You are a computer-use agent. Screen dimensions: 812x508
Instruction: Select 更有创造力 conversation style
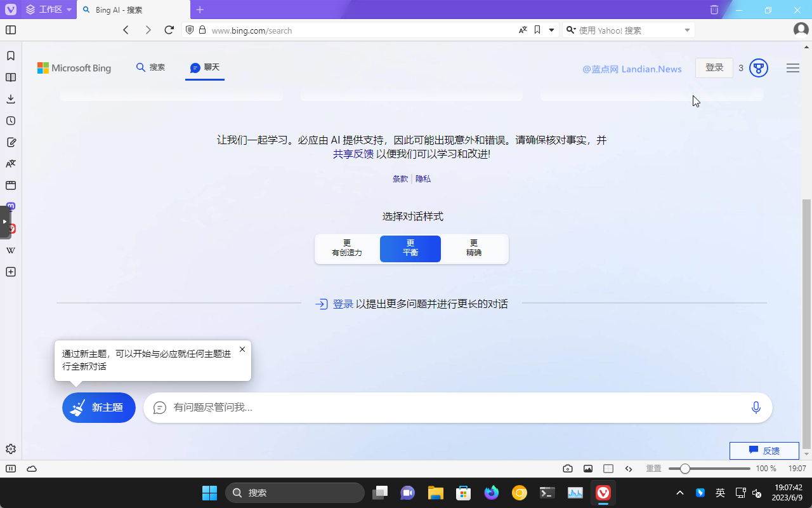347,248
